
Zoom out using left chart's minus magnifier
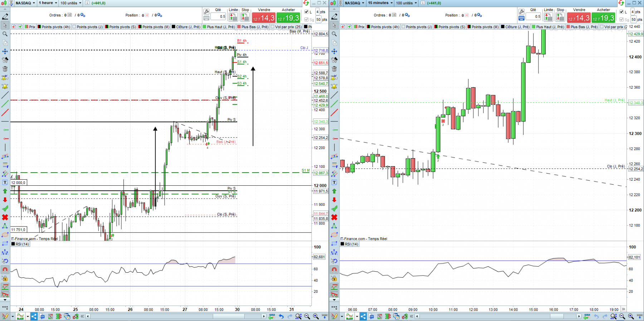click(x=307, y=316)
